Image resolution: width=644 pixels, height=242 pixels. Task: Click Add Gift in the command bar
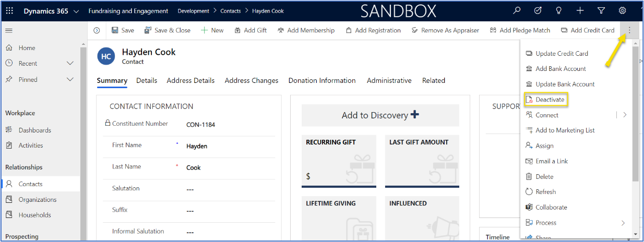click(x=251, y=30)
